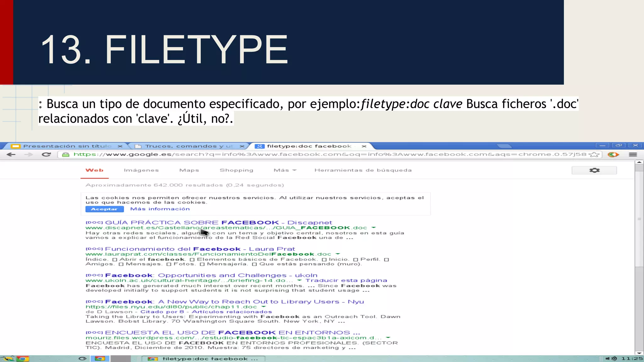
Task: Click Chrome window icon in taskbar pager
Action: (x=100, y=359)
